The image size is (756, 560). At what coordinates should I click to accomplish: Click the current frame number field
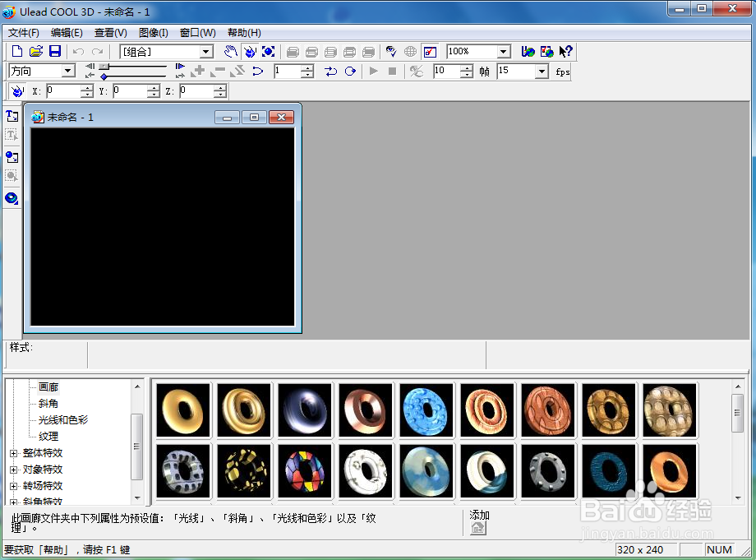tap(288, 72)
